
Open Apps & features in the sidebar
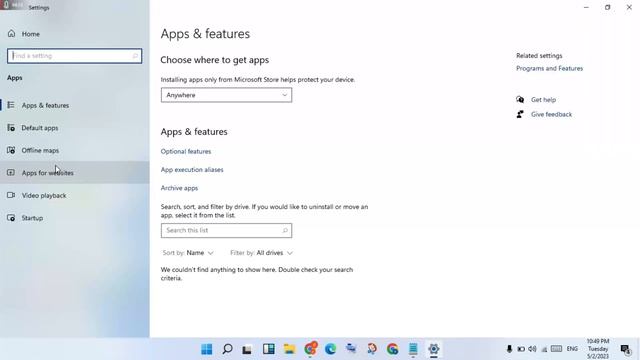point(75,105)
